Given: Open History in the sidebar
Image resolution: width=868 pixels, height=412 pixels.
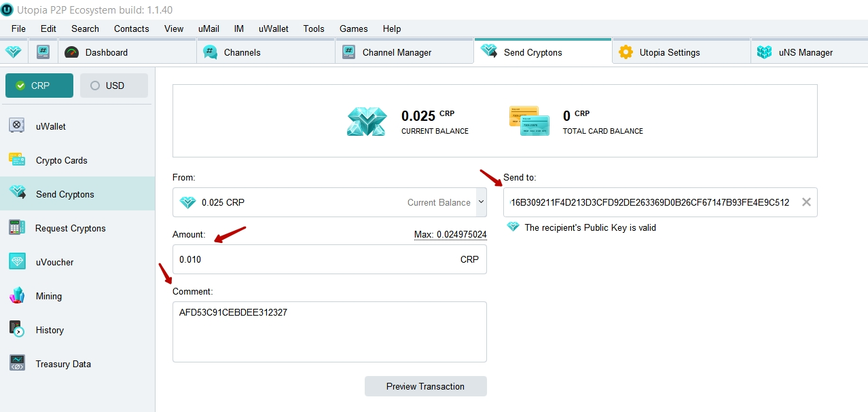Looking at the screenshot, I should pyautogui.click(x=77, y=330).
